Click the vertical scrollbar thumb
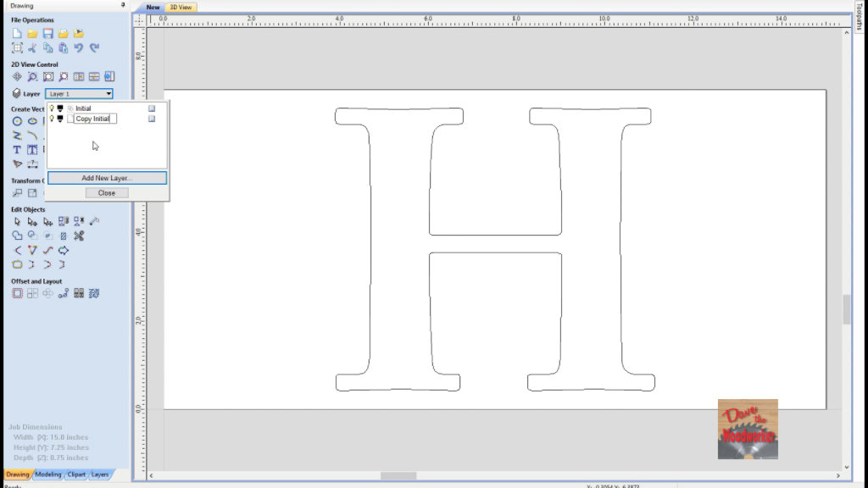The image size is (868, 488). click(x=847, y=309)
